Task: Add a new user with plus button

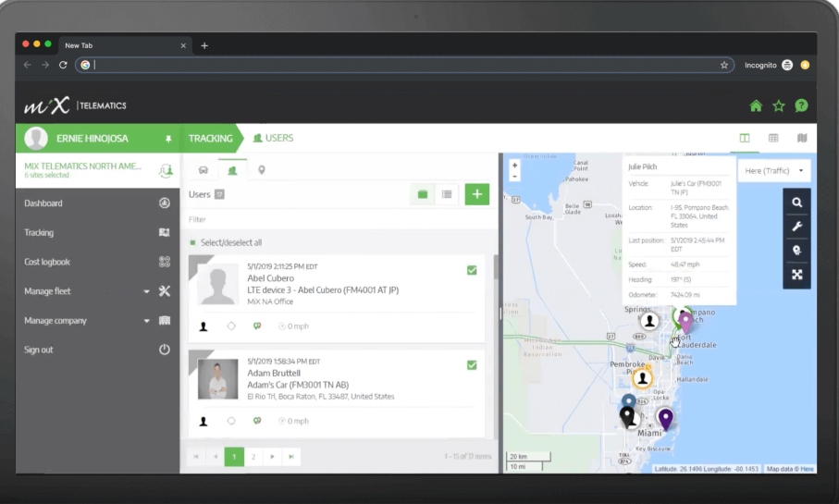Action: (476, 194)
